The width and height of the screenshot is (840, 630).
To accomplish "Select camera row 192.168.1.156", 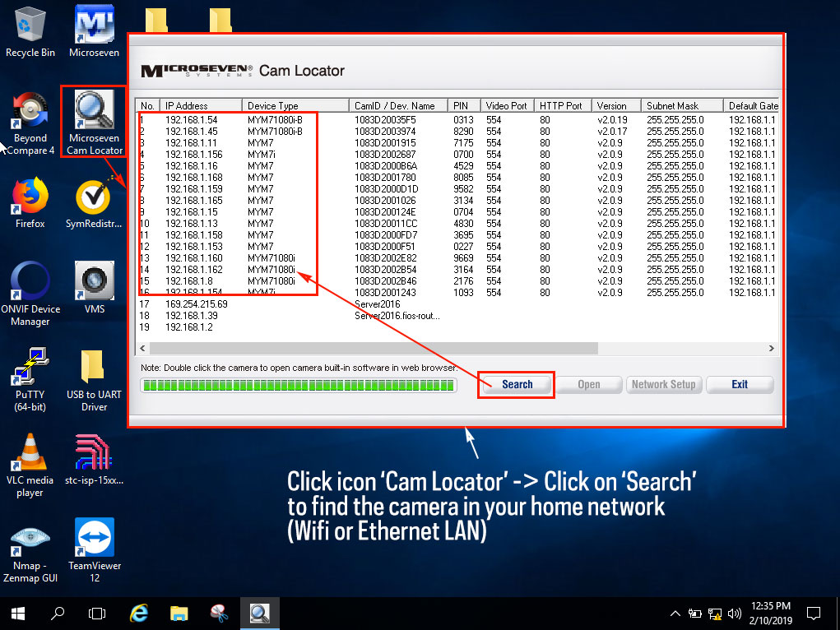I will pyautogui.click(x=457, y=155).
